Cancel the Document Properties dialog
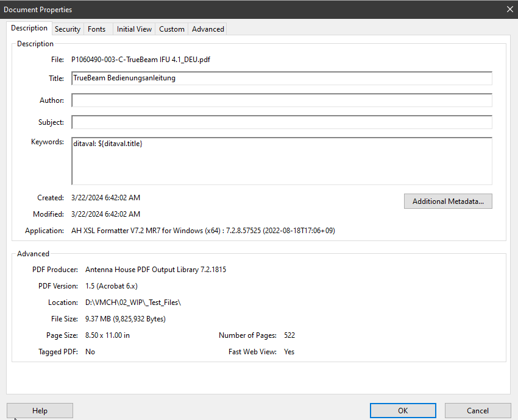This screenshot has width=518, height=420. tap(478, 411)
